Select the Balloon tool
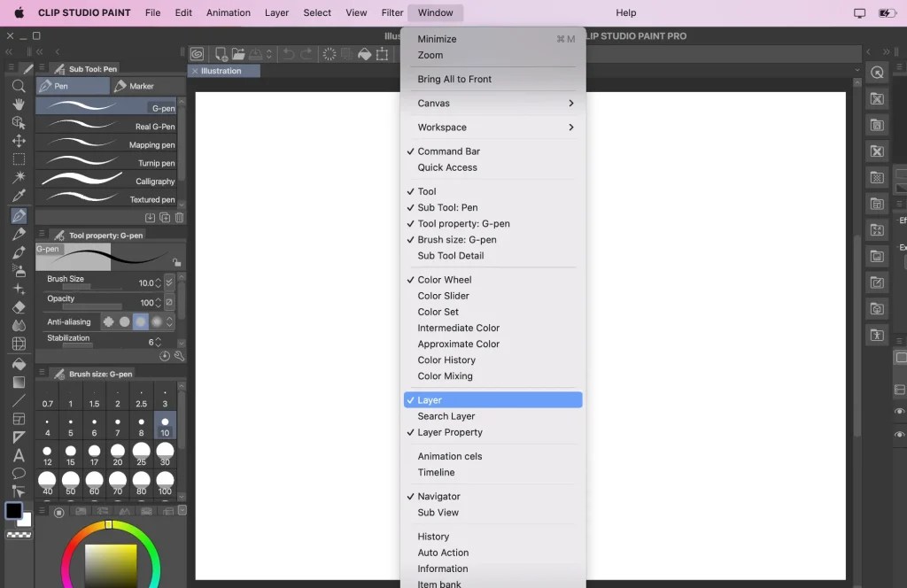907x588 pixels. pyautogui.click(x=19, y=475)
